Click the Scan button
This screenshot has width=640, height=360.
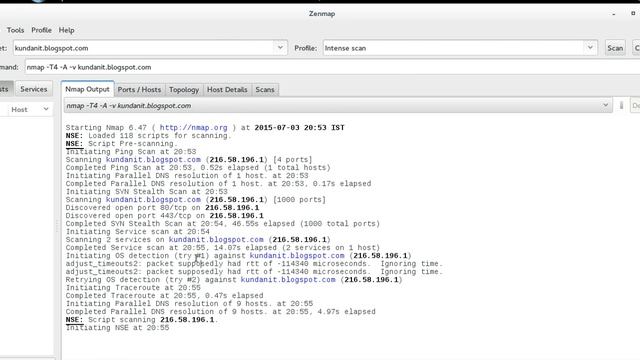tap(615, 48)
